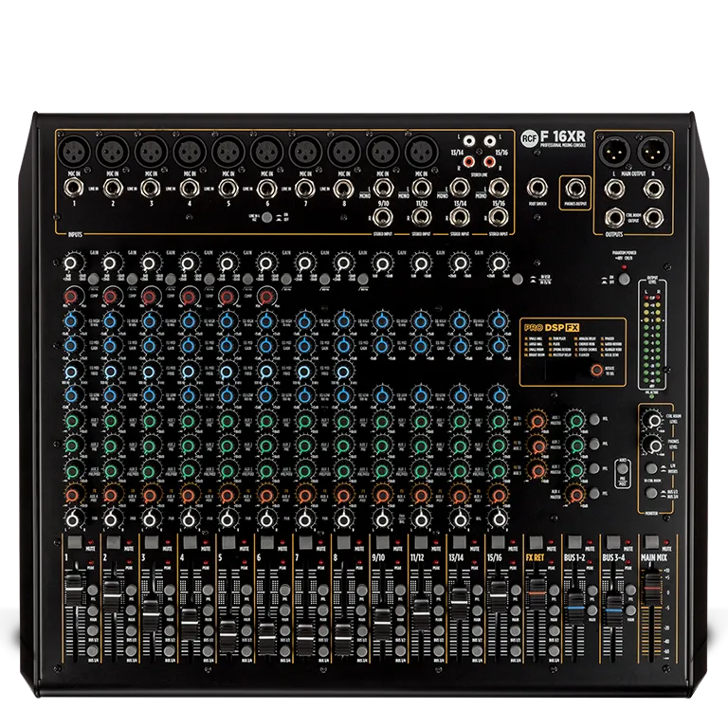Viewport: 728px width, 728px height.
Task: Click the PRO DSP FX preset selector knob
Action: tap(597, 370)
